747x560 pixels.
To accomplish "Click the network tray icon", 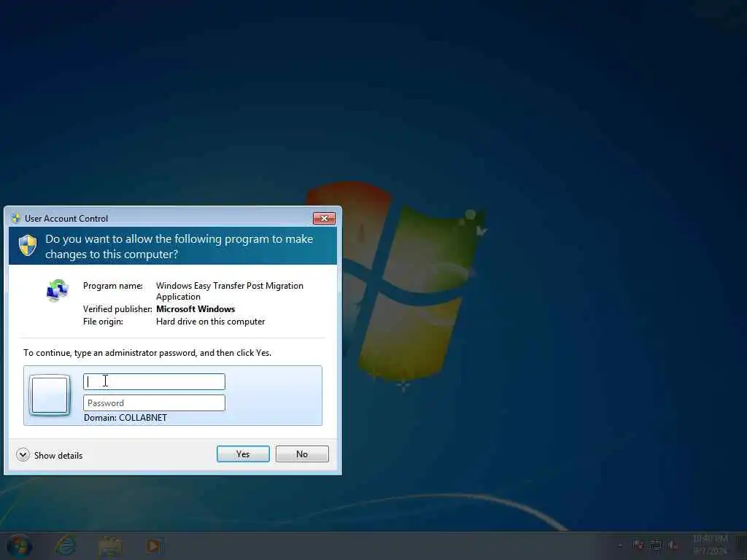I will pyautogui.click(x=656, y=545).
